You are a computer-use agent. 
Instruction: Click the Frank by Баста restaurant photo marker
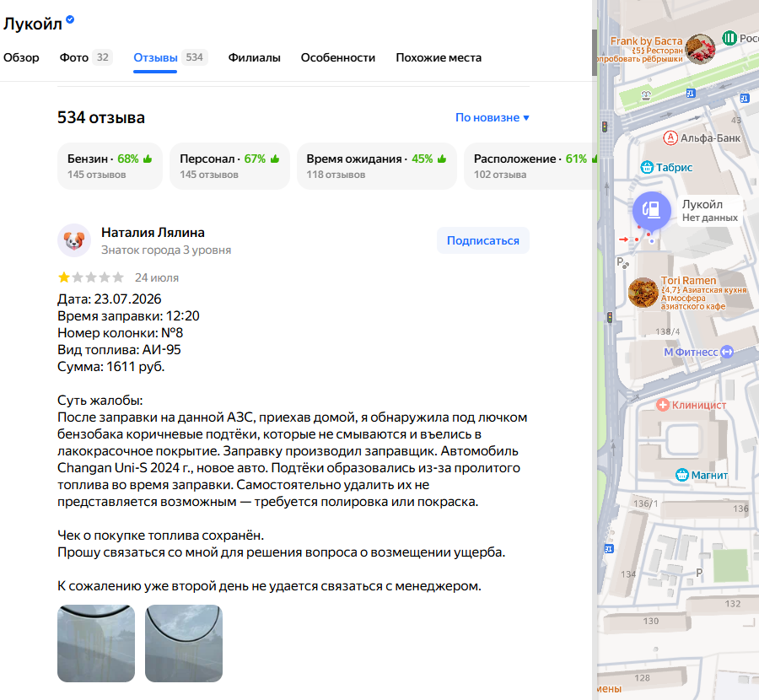(x=701, y=50)
